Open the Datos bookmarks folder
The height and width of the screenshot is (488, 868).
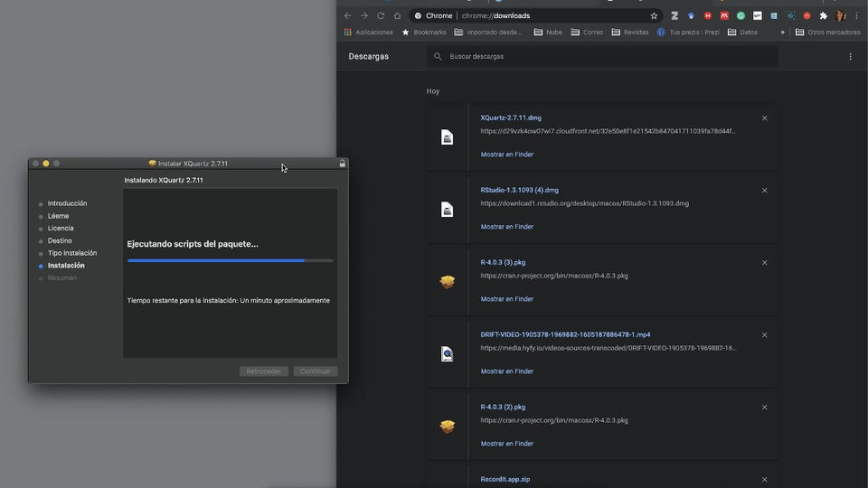point(742,33)
